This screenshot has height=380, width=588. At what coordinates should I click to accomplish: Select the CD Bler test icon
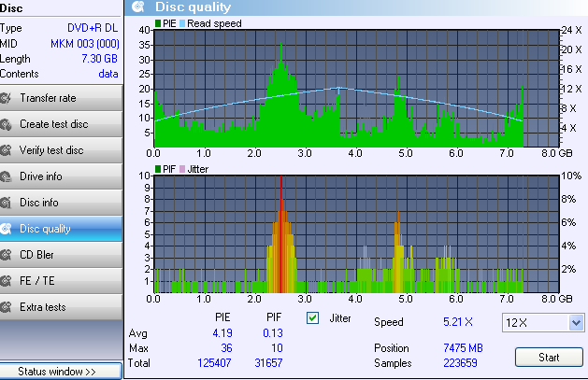click(x=7, y=255)
